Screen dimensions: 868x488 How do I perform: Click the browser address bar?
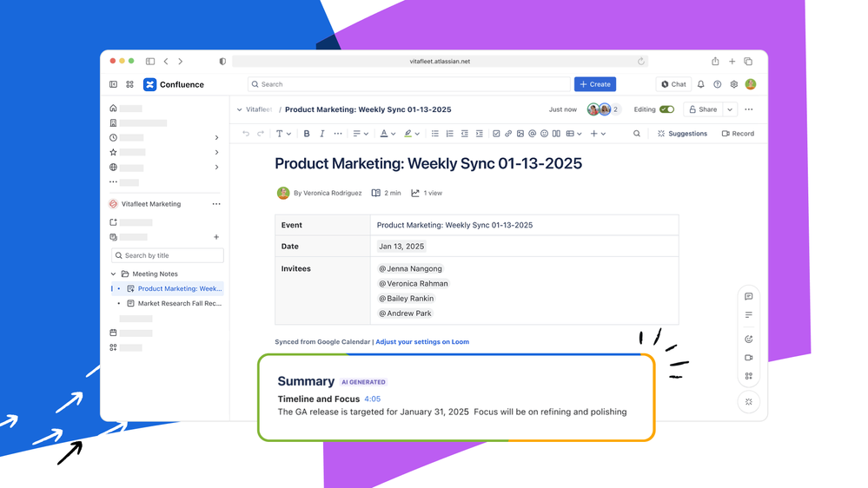point(441,62)
